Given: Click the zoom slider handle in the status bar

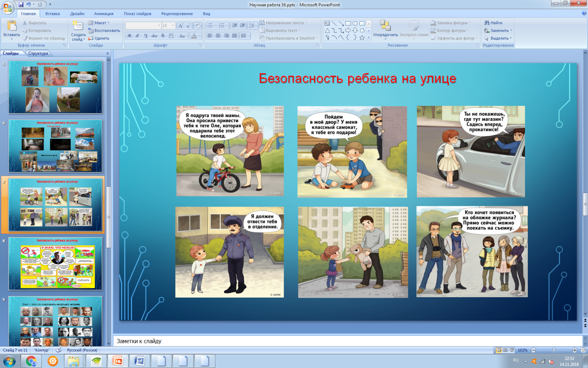Looking at the screenshot, I should [x=554, y=350].
